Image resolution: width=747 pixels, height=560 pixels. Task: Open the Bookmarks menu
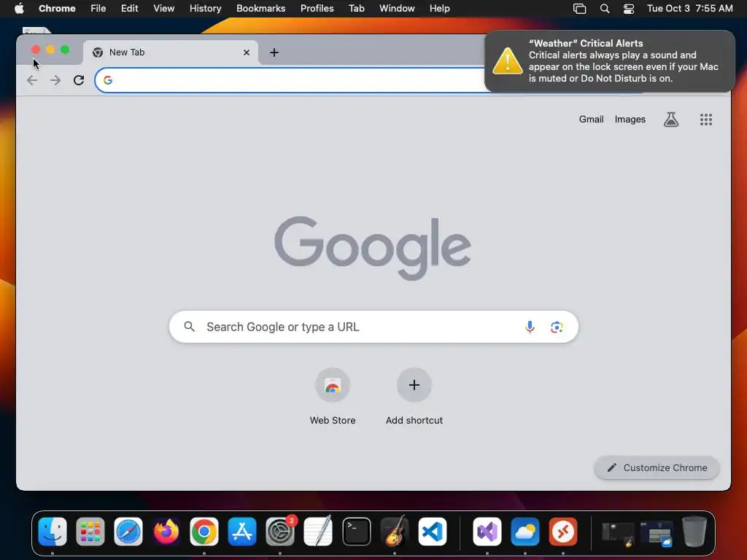[260, 9]
